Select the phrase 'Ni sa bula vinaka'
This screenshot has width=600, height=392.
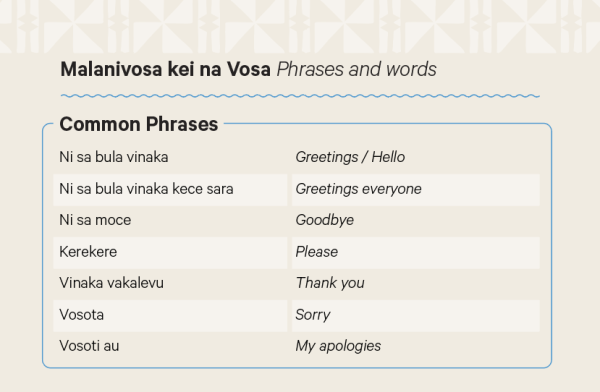click(x=114, y=157)
